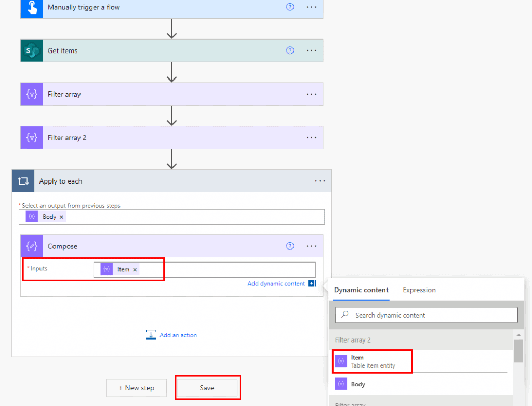532x406 pixels.
Task: Open ellipsis menu of Compose action
Action: point(312,246)
